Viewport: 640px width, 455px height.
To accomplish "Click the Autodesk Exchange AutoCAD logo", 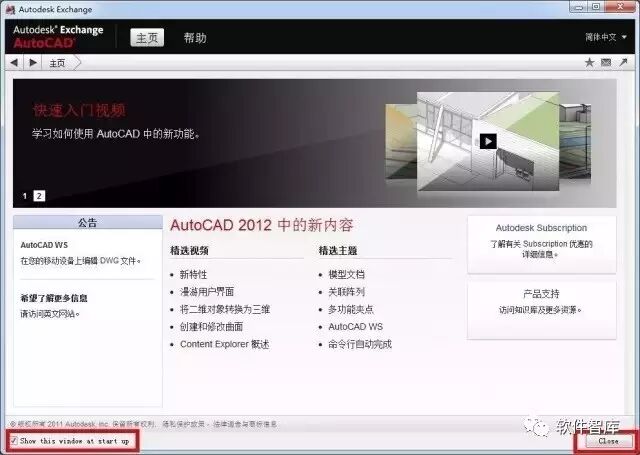I will click(x=58, y=37).
